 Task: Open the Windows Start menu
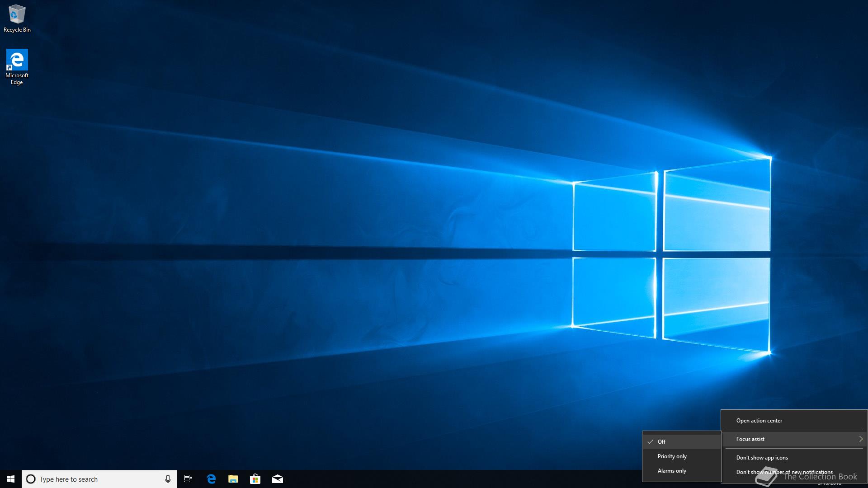tap(11, 479)
